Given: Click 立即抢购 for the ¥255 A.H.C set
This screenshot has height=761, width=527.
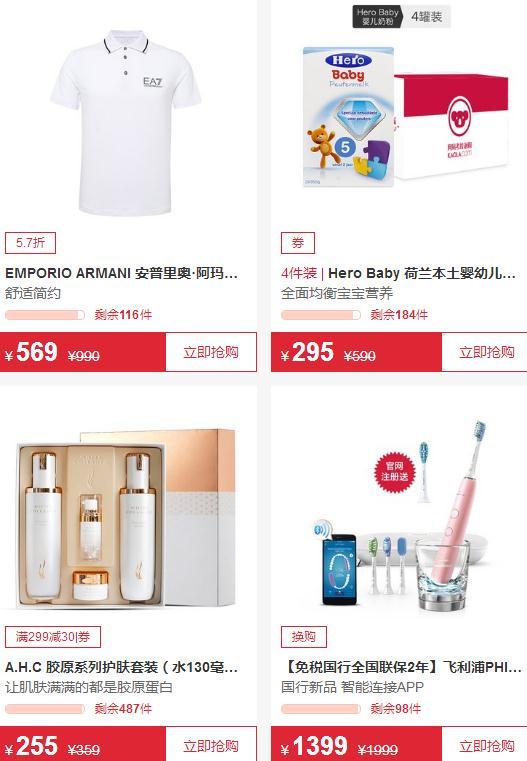Looking at the screenshot, I should click(x=211, y=744).
